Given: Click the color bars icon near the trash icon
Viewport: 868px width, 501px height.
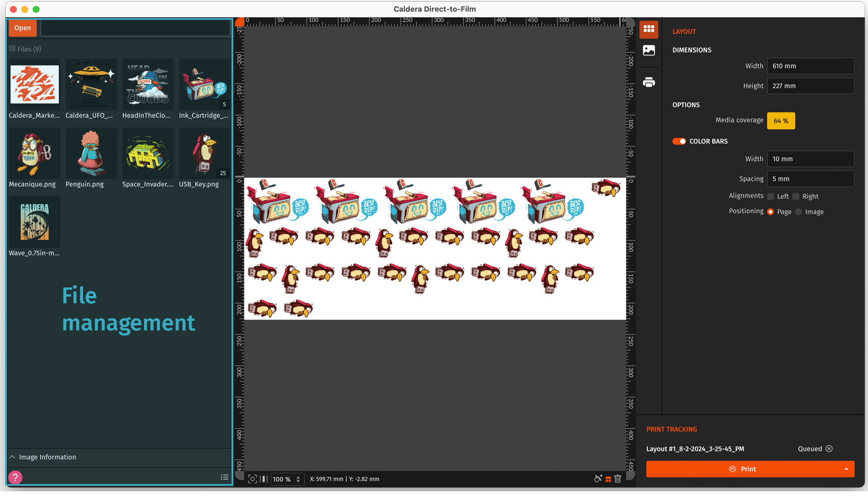Looking at the screenshot, I should point(608,478).
